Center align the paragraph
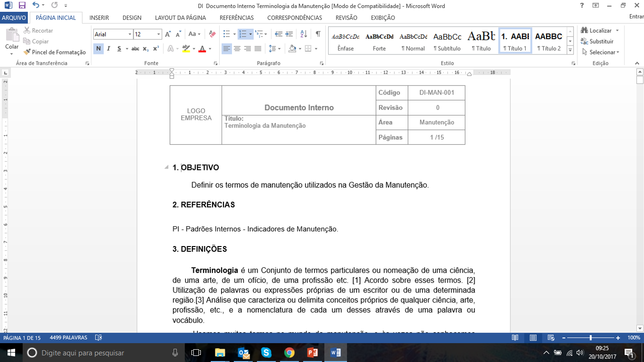644x362 pixels. (237, 49)
